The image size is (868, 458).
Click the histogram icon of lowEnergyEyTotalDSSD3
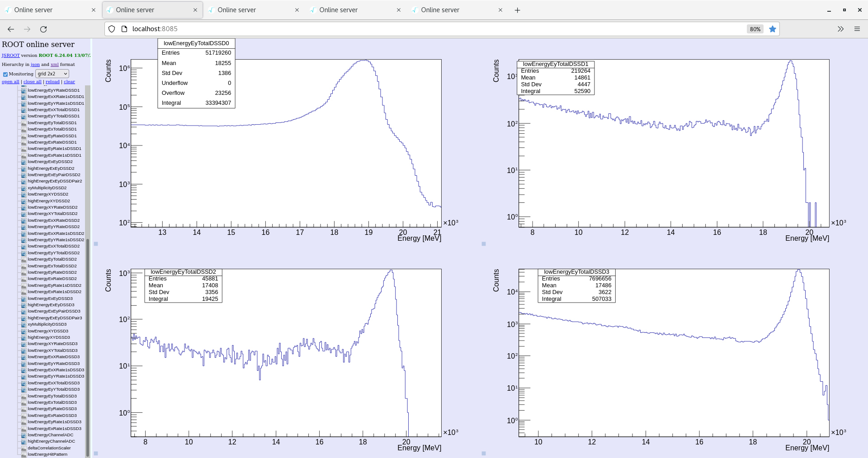pyautogui.click(x=24, y=396)
